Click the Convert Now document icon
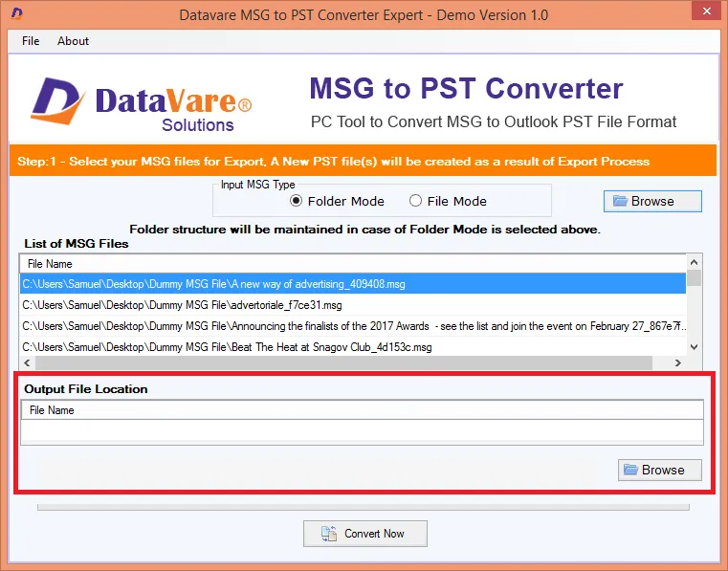The height and width of the screenshot is (571, 728). click(x=329, y=534)
